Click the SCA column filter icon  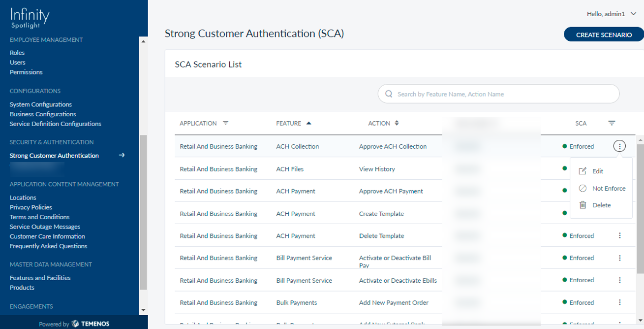pyautogui.click(x=612, y=124)
